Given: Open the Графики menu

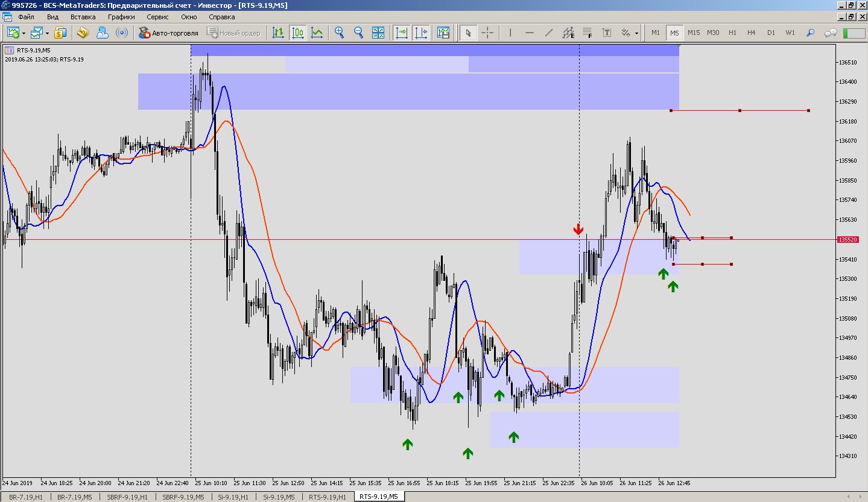Looking at the screenshot, I should coord(121,17).
